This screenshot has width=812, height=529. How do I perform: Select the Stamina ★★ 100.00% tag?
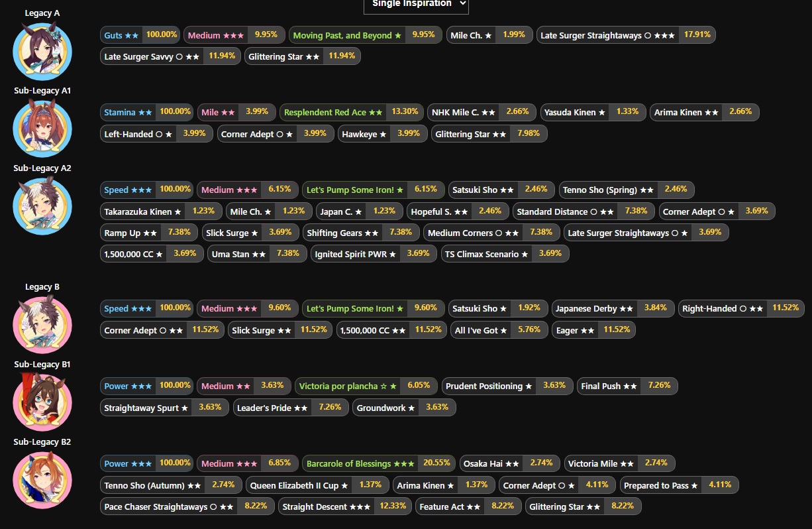point(147,112)
